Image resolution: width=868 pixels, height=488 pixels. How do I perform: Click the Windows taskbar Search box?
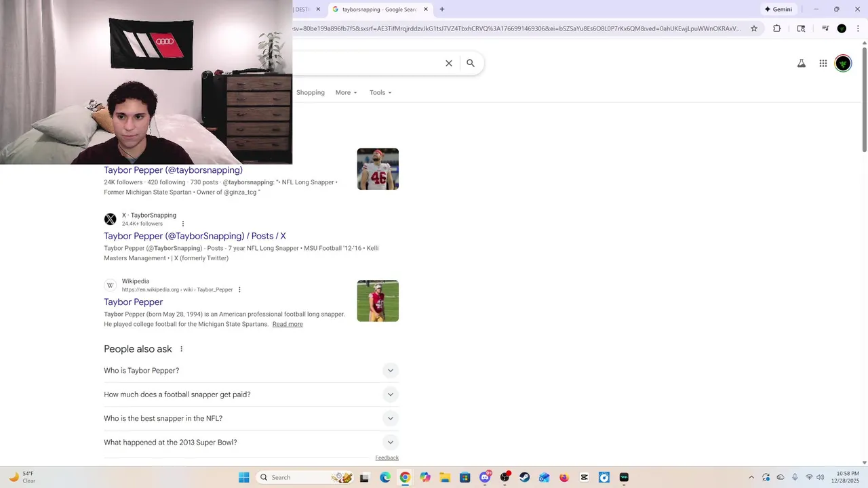click(x=305, y=477)
